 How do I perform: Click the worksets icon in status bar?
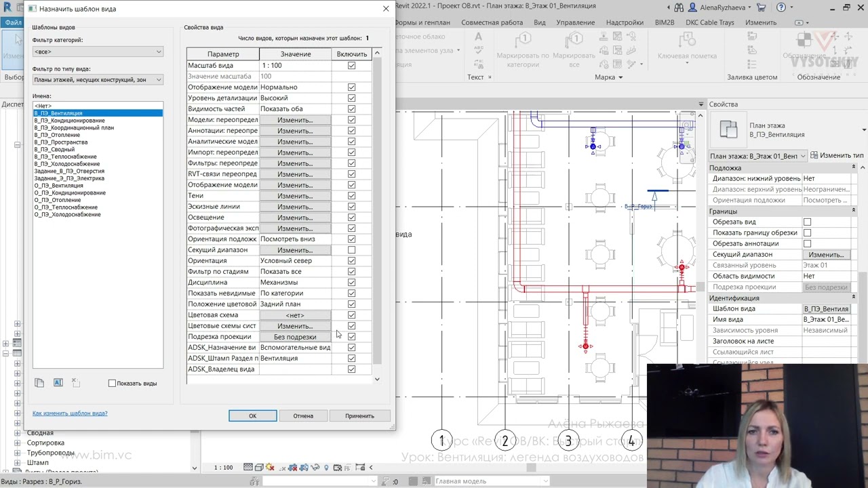[x=254, y=481]
